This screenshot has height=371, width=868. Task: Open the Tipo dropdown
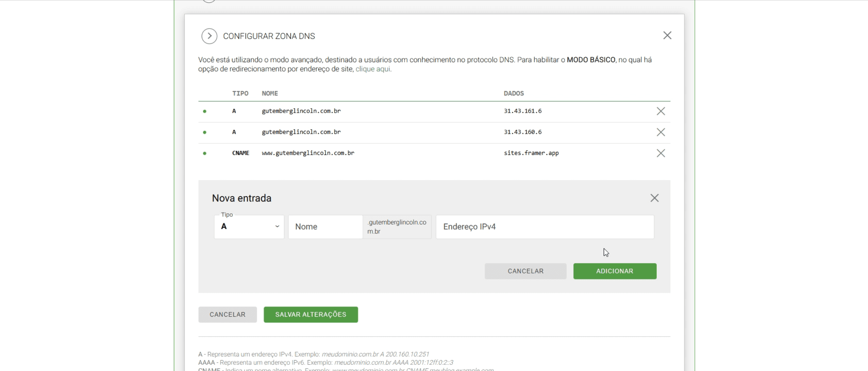[249, 227]
